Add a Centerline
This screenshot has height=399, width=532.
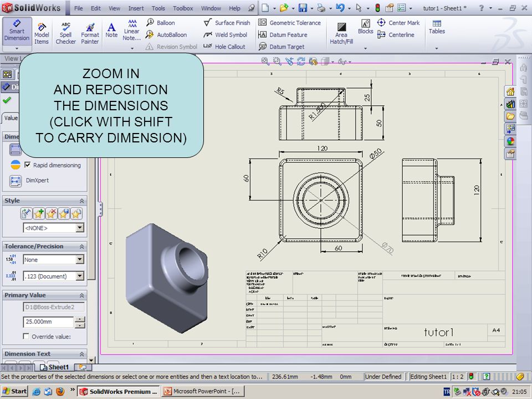pos(396,34)
